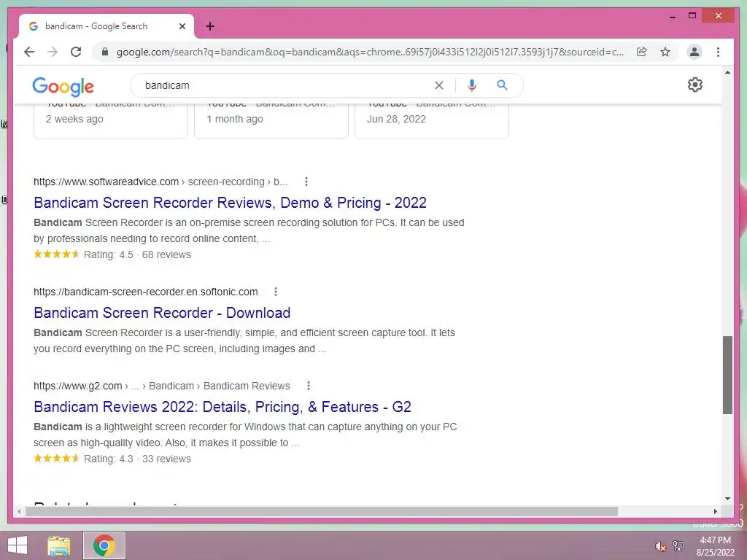Clear the search box text

pyautogui.click(x=438, y=85)
